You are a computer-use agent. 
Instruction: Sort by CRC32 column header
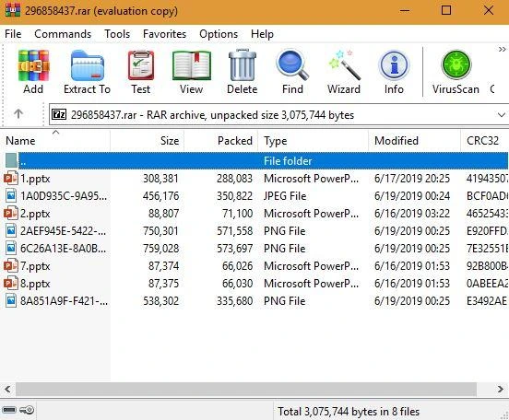(485, 141)
